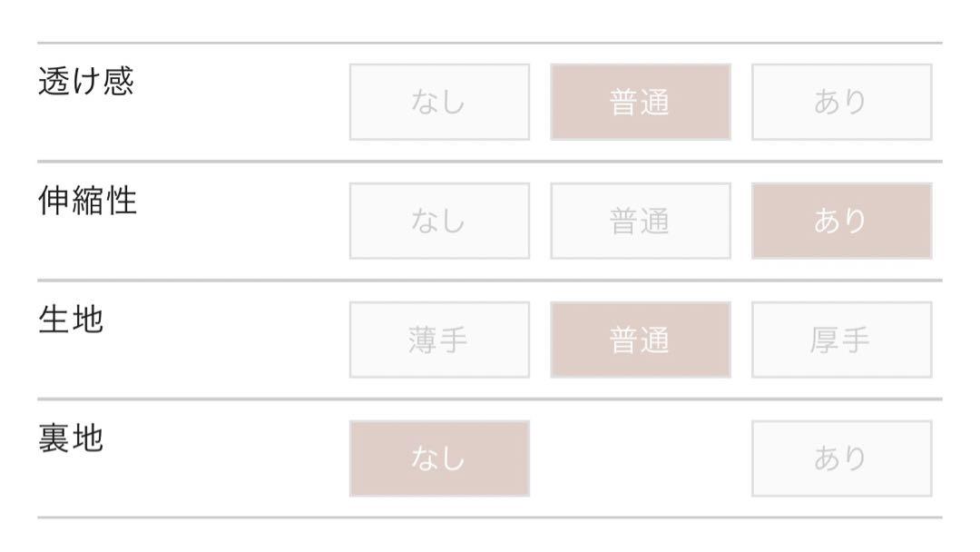980x552 pixels.
Task: Click the highlighted sheerness option
Action: pos(641,102)
